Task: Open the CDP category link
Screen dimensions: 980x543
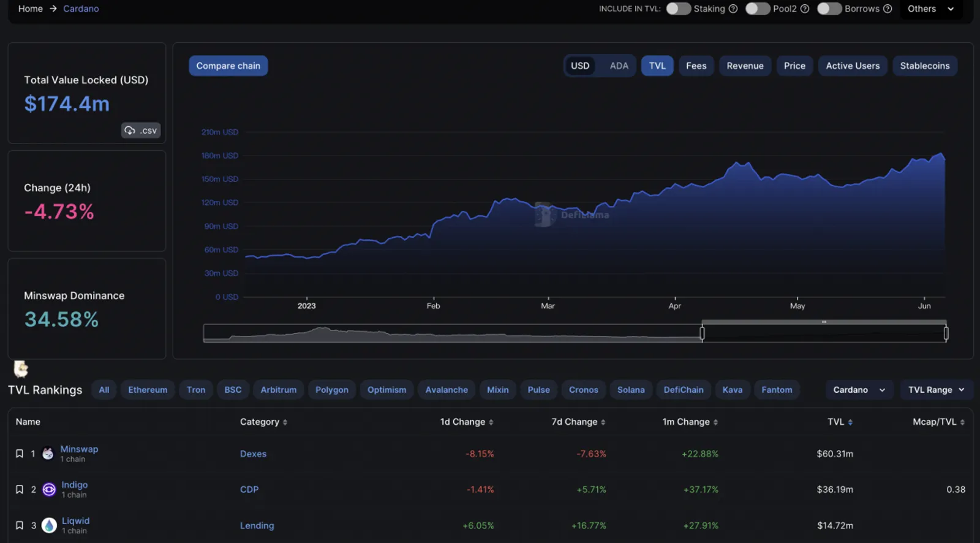Action: tap(249, 490)
